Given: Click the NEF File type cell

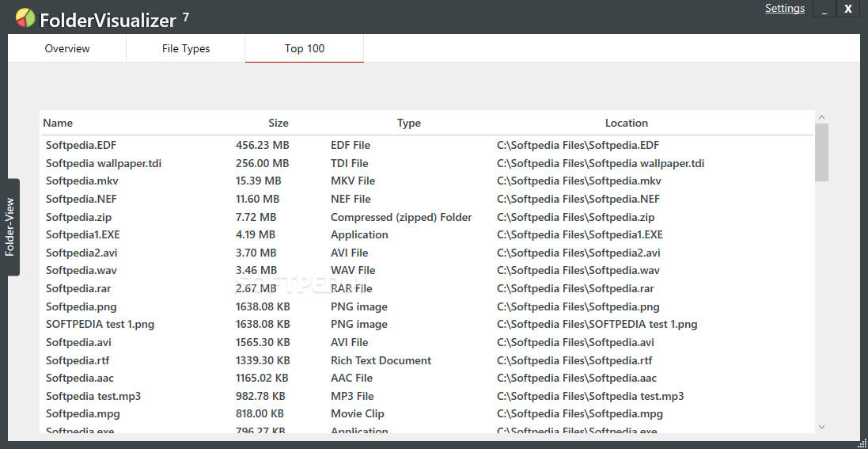Looking at the screenshot, I should 351,199.
